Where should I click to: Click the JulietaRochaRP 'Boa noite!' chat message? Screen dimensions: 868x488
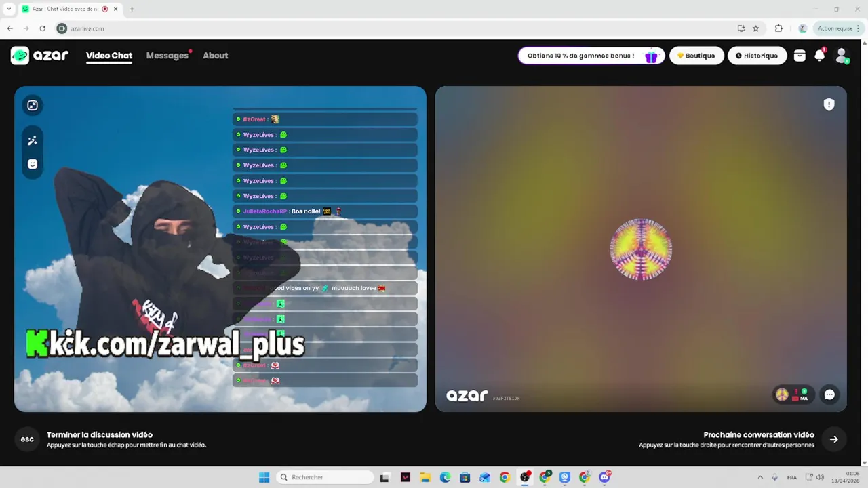coord(325,211)
